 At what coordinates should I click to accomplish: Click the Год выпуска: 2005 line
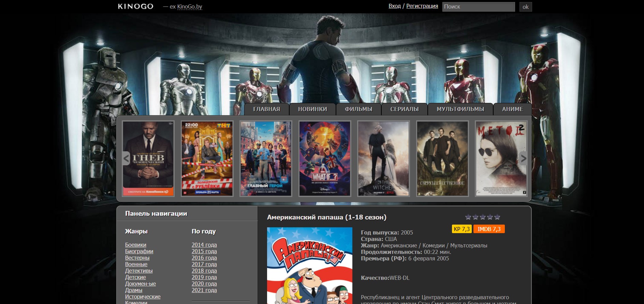tap(387, 232)
